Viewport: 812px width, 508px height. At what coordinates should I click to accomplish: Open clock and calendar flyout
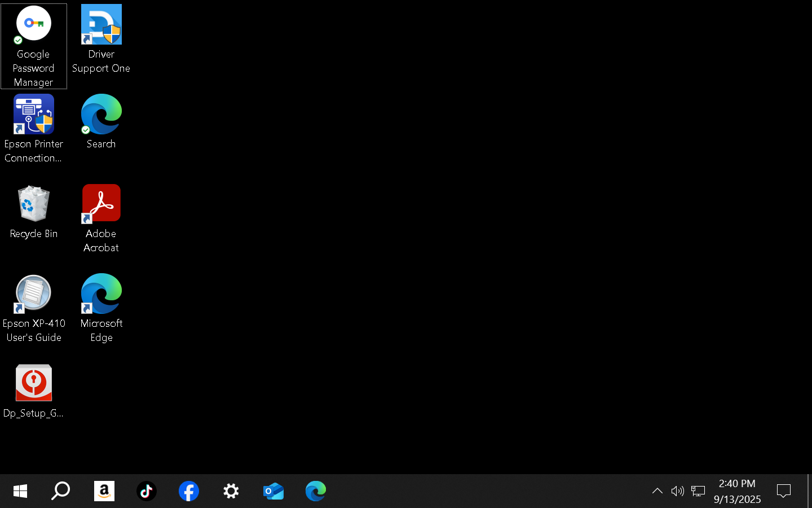(738, 491)
